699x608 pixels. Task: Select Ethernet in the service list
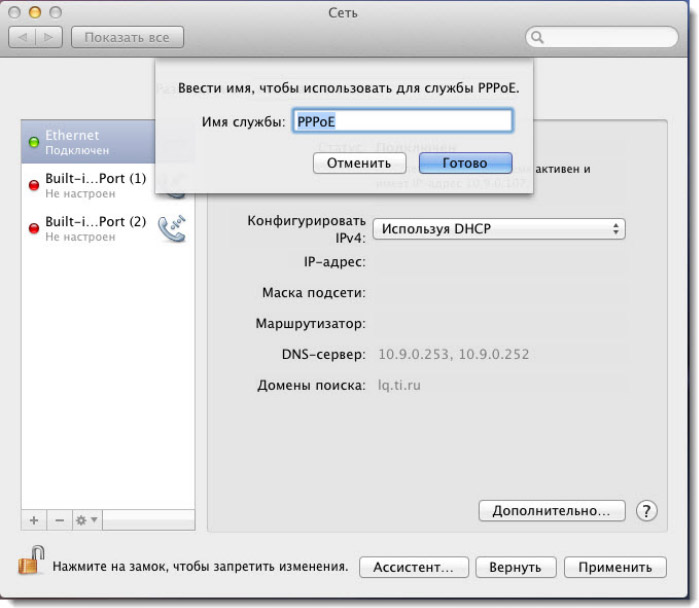click(x=88, y=142)
